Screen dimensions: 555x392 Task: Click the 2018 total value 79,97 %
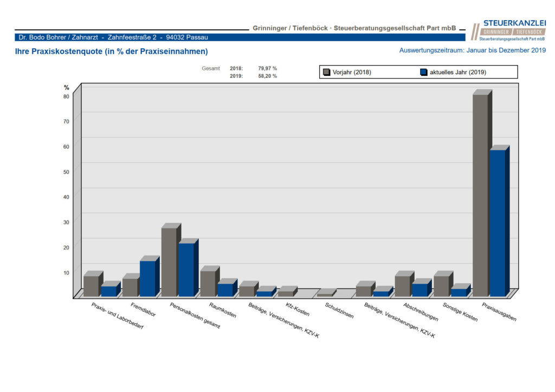268,69
